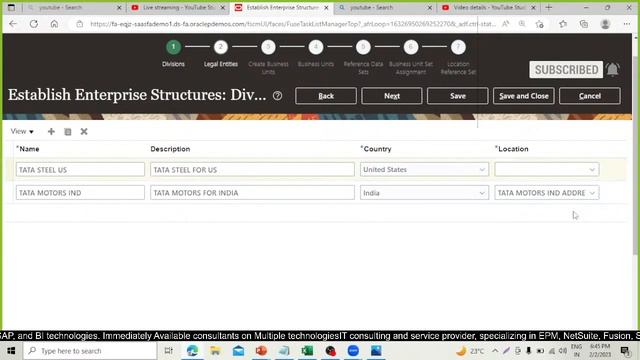Expand Country dropdown for TATA MOTORS IND

pyautogui.click(x=482, y=193)
